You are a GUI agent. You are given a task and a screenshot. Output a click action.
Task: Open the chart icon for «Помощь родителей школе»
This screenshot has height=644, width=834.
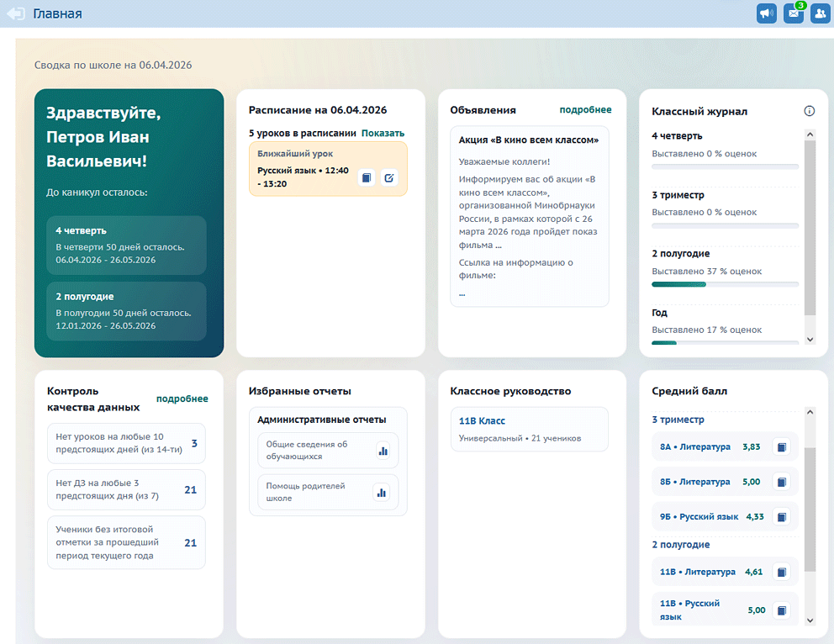tap(383, 491)
